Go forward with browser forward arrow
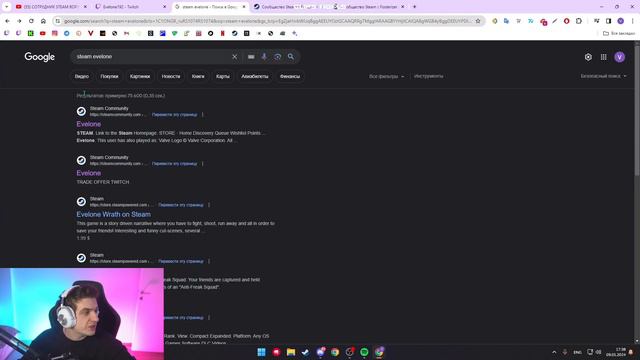The height and width of the screenshot is (360, 640). [19, 21]
